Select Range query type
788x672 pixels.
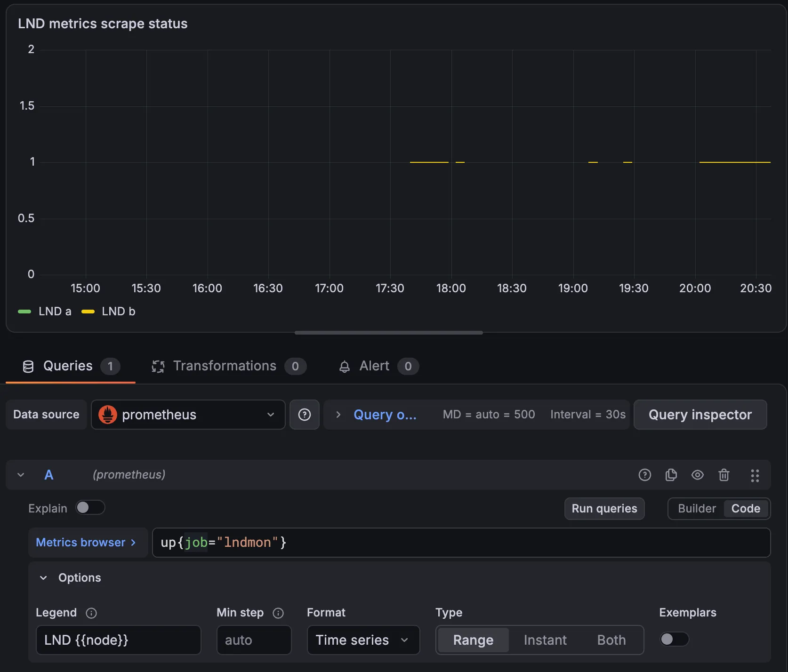tap(473, 640)
